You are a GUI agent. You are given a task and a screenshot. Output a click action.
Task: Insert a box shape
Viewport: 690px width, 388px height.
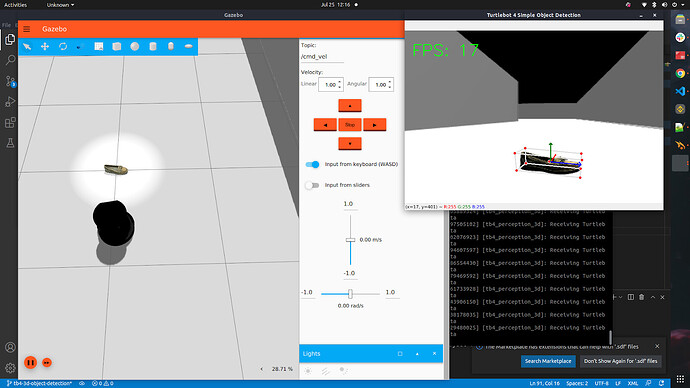(117, 47)
